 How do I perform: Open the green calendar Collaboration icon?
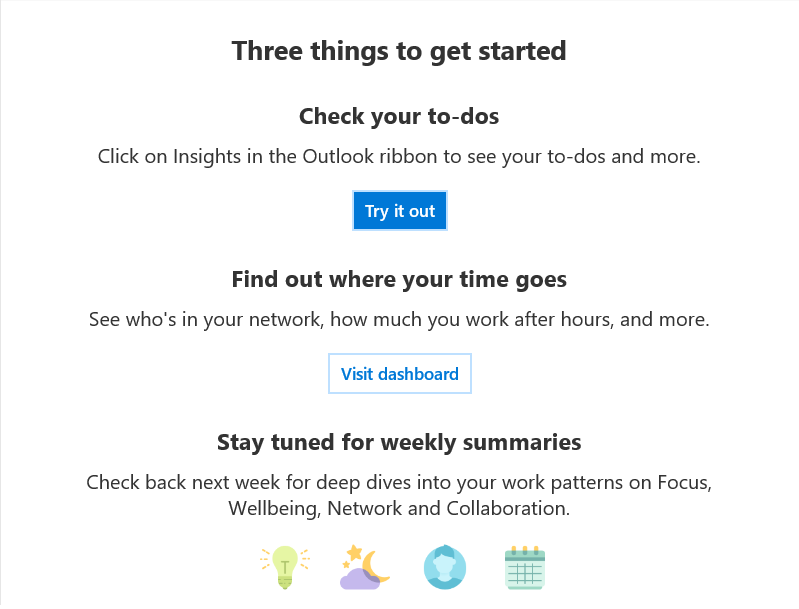pos(525,568)
